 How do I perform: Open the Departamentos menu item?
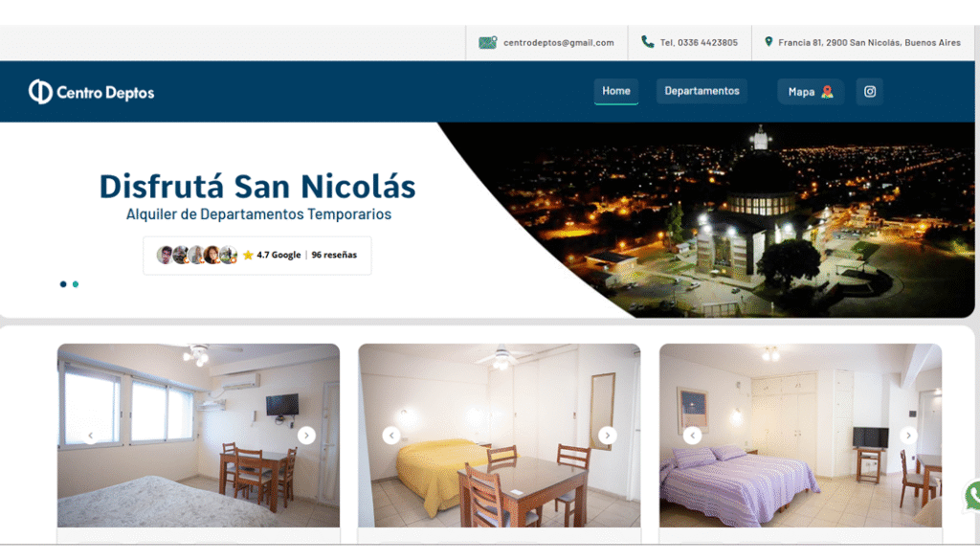point(702,92)
